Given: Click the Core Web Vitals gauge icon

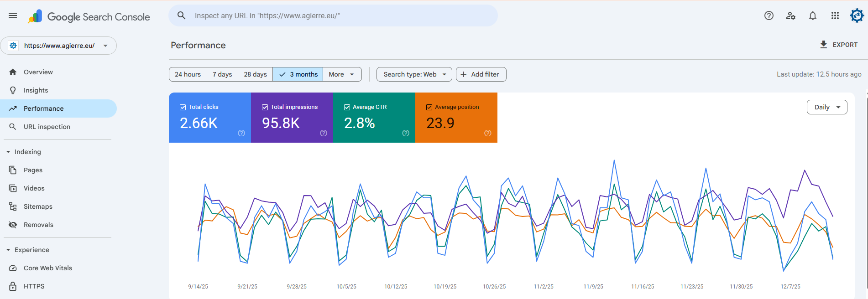Looking at the screenshot, I should [13, 268].
